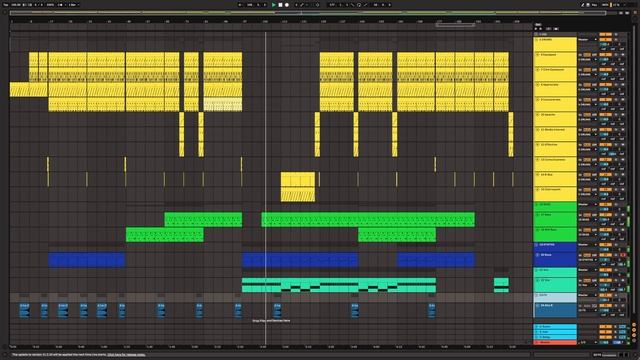640x360 pixels.
Task: Open output routing dropdown of 4 DRUMS group
Action: coord(588,40)
